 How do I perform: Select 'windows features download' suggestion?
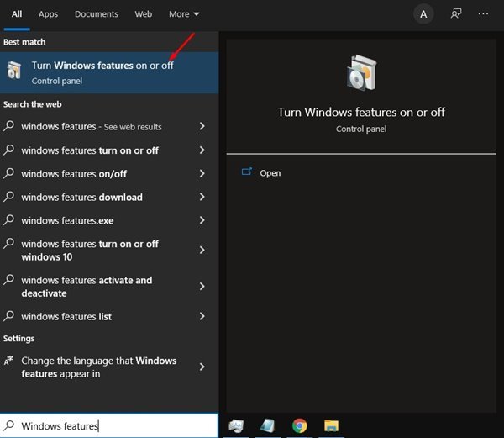pos(109,197)
